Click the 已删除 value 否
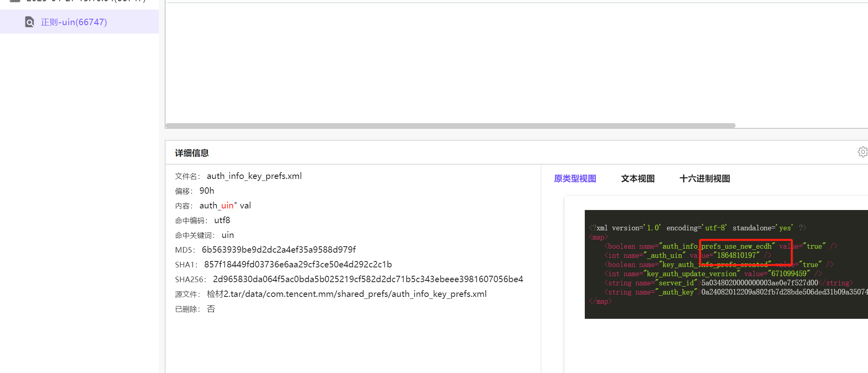This screenshot has height=373, width=868. (x=211, y=309)
